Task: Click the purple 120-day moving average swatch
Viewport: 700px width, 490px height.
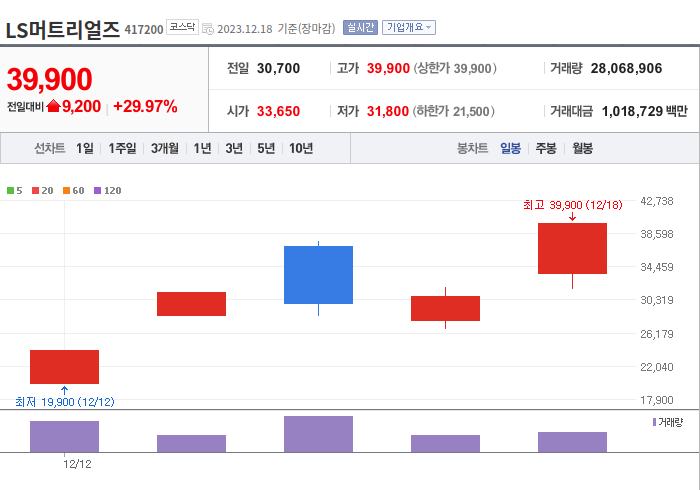Action: (x=97, y=191)
